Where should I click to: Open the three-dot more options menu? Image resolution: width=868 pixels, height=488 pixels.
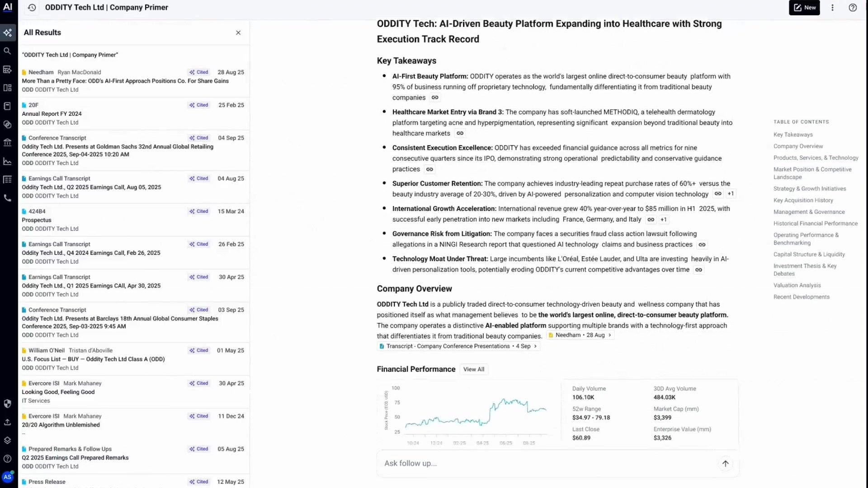click(832, 8)
